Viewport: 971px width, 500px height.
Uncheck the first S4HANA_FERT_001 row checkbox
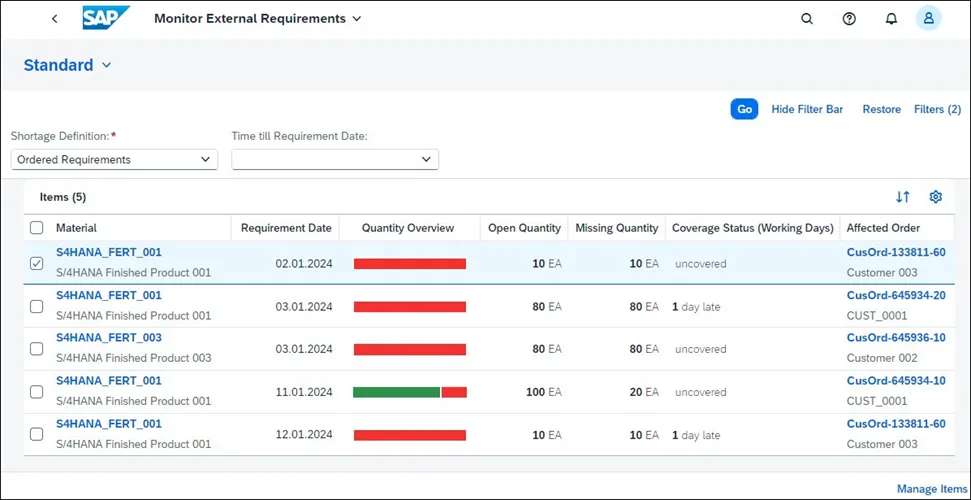coord(37,263)
